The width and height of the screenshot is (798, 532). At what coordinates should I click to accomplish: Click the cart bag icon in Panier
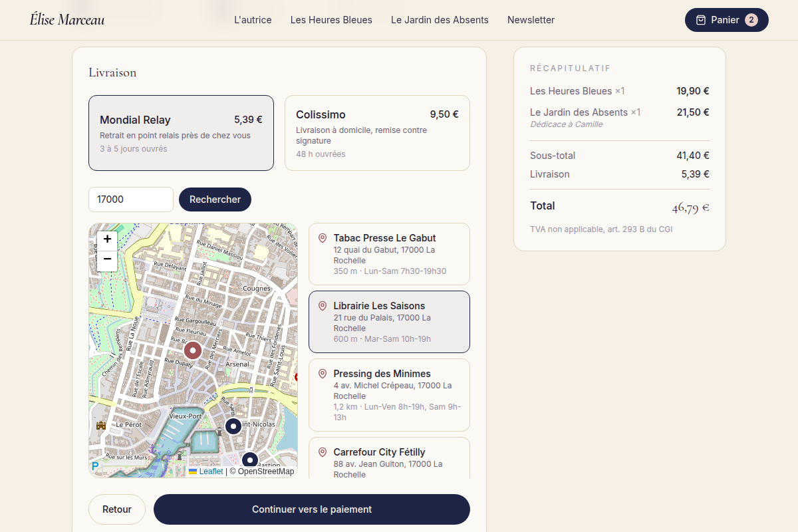(700, 20)
